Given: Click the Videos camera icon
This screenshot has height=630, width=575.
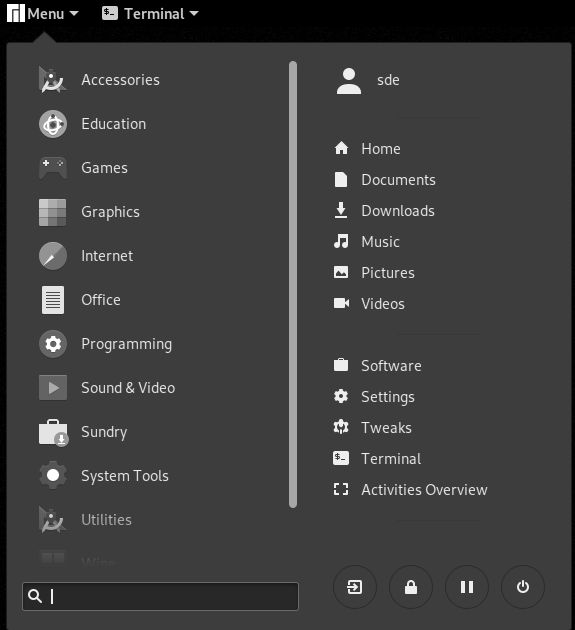Looking at the screenshot, I should (341, 303).
